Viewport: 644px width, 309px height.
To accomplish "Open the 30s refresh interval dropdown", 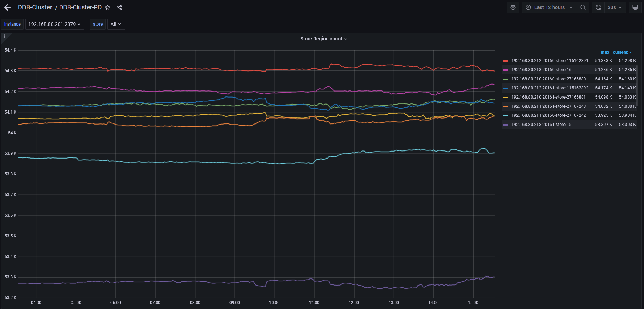I will click(615, 7).
